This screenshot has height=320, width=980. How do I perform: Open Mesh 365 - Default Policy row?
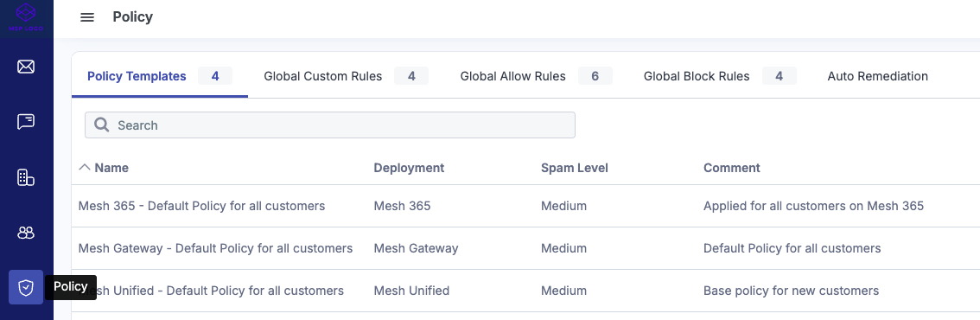[x=525, y=206]
